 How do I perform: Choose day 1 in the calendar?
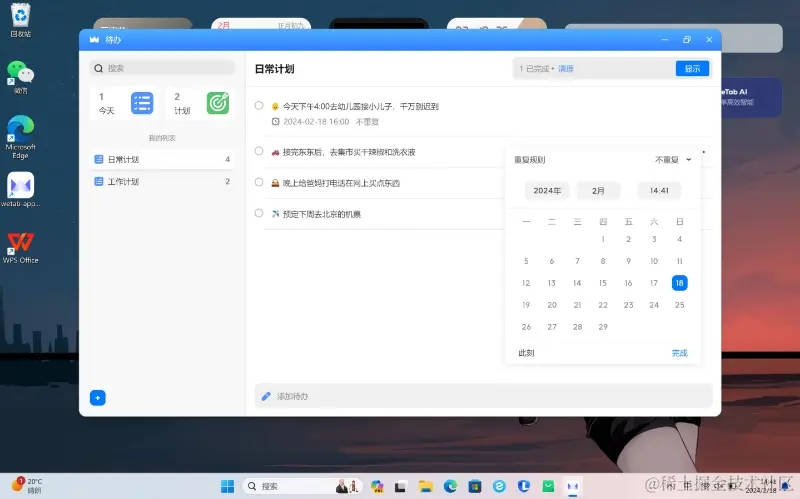(603, 239)
